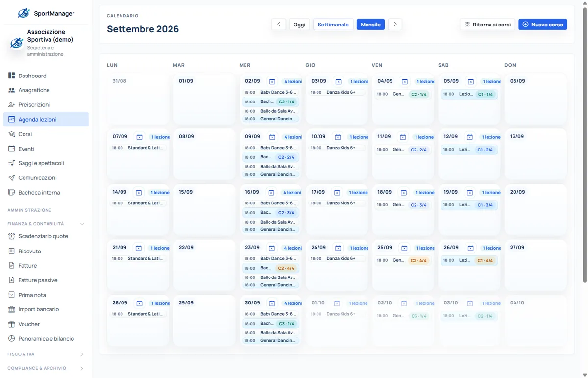Click the Anagrafiche people icon
588x378 pixels.
[x=11, y=90]
